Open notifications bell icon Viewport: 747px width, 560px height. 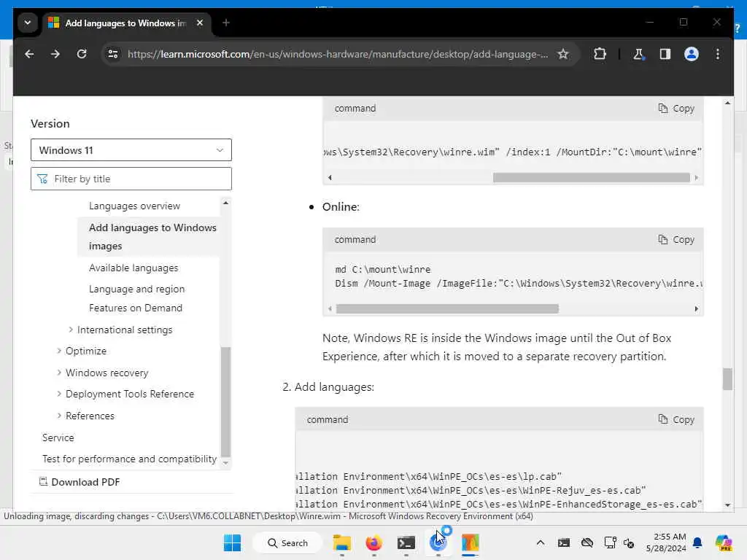[697, 542]
